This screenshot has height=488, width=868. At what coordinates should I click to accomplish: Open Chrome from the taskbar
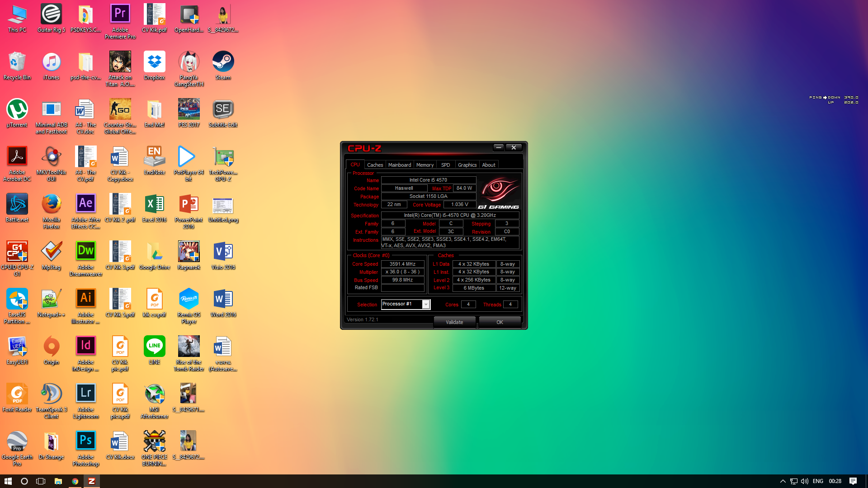75,481
